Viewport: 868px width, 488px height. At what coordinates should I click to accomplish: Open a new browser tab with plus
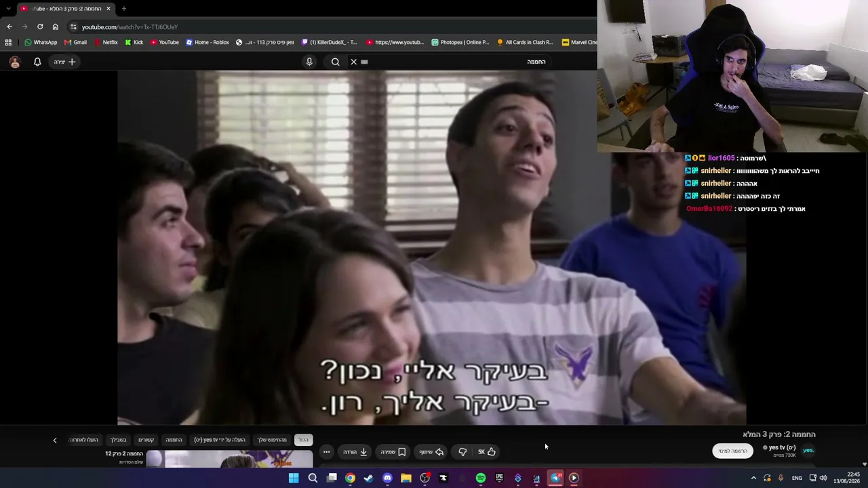(123, 9)
